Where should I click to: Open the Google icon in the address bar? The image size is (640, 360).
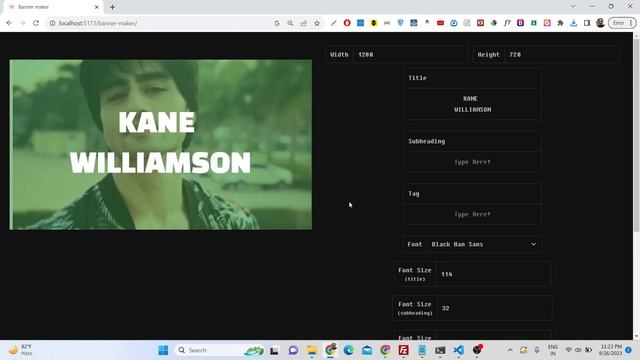pyautogui.click(x=277, y=23)
